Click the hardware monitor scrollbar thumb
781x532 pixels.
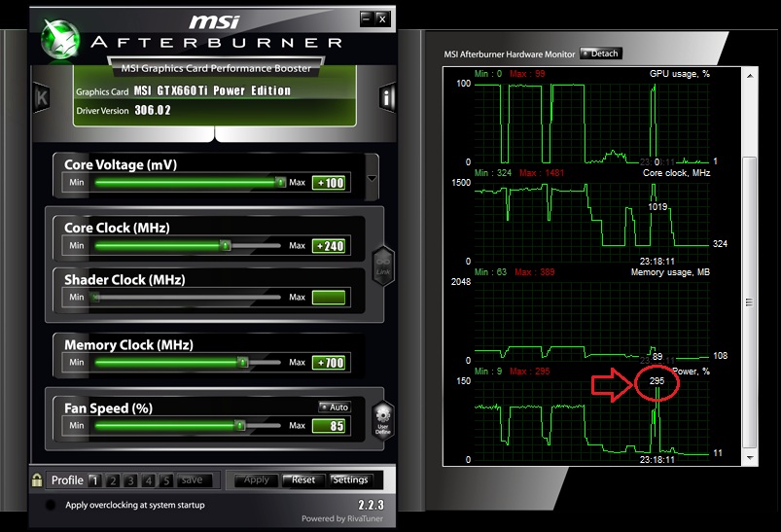750,302
